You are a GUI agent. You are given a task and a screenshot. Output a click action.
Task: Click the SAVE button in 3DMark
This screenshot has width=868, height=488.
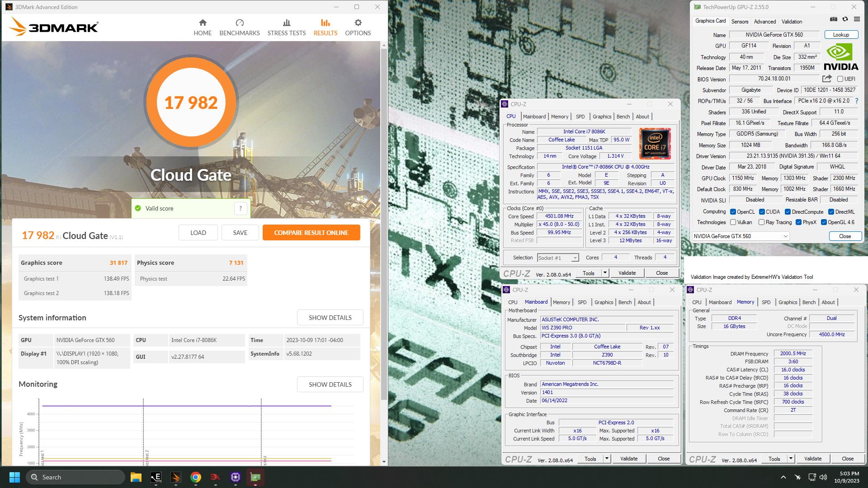point(240,233)
